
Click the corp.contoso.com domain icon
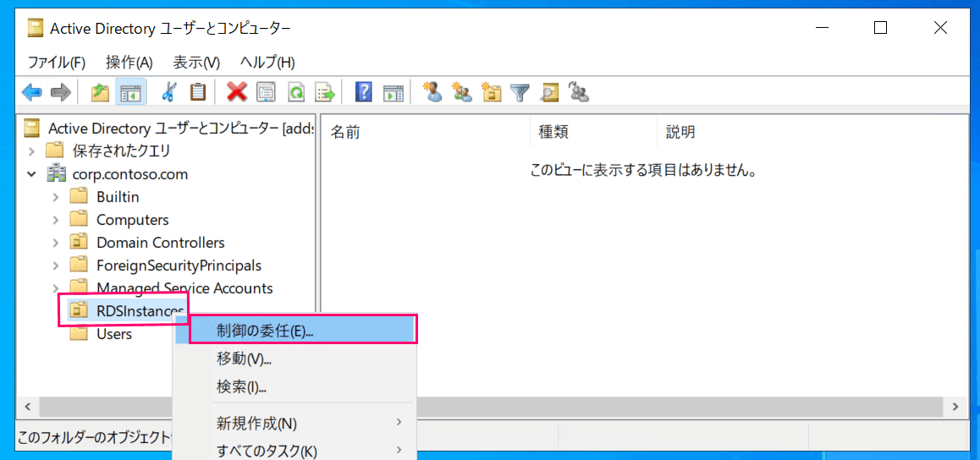(58, 174)
